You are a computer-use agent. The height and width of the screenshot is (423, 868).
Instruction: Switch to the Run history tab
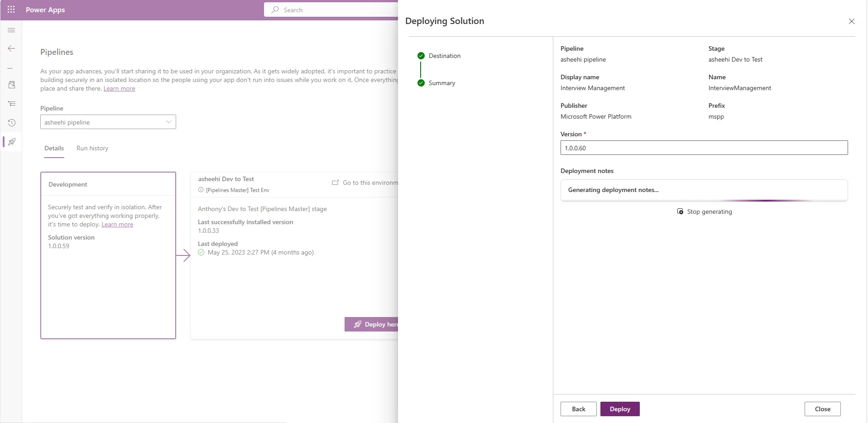click(x=92, y=148)
